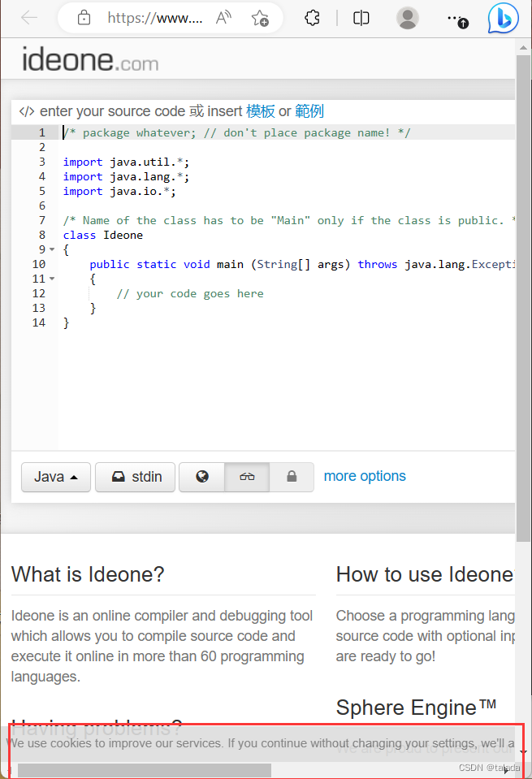Open the user profile avatar

click(407, 18)
